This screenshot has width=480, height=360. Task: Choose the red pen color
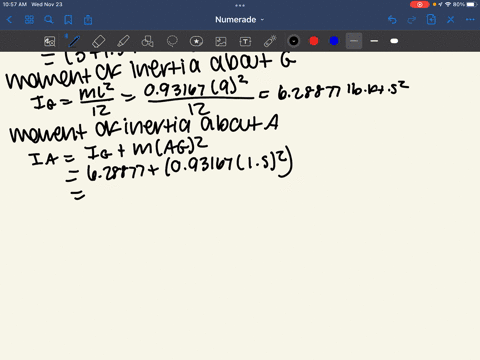tap(314, 41)
